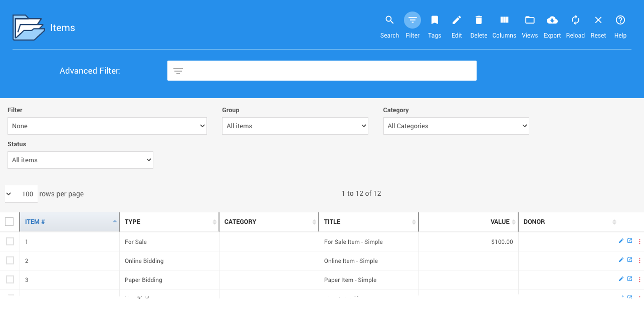
Task: Open the Category dropdown showing All Categories
Action: coord(456,126)
